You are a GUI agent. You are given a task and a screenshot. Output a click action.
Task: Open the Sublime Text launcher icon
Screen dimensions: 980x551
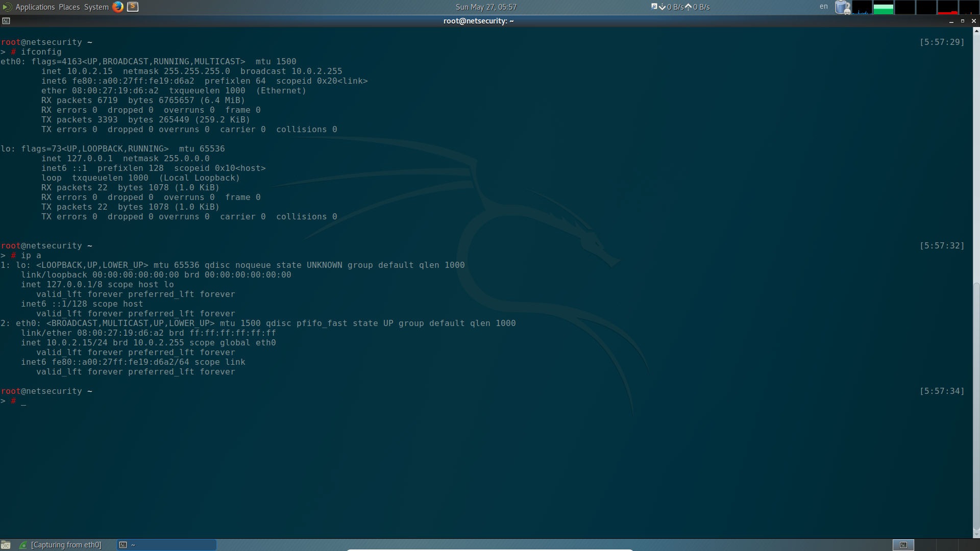133,7
